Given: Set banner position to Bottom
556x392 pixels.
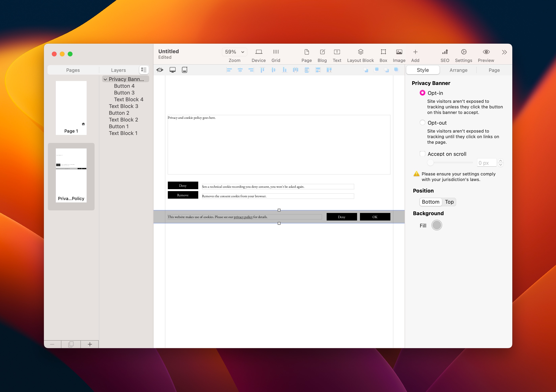Looking at the screenshot, I should 431,202.
